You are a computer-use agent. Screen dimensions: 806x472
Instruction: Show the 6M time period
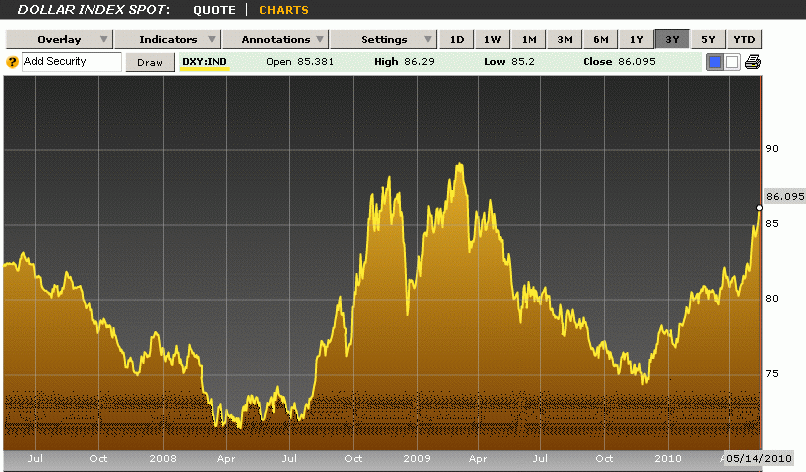[x=601, y=40]
